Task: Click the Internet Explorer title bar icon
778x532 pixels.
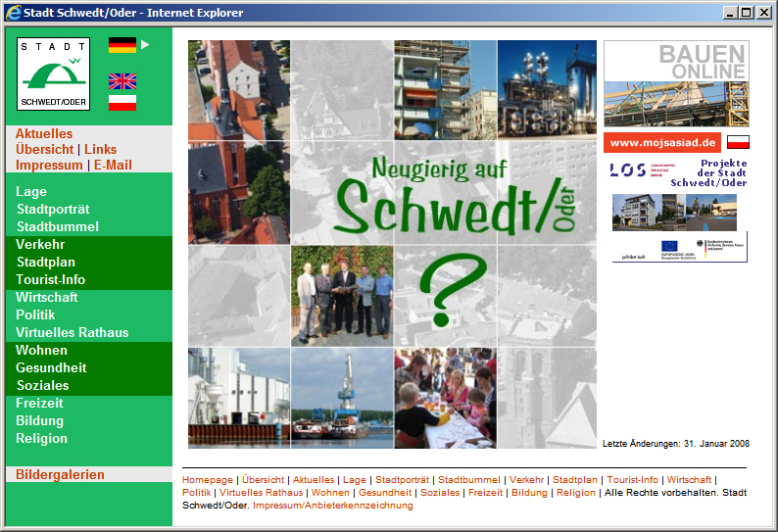Action: pos(12,13)
